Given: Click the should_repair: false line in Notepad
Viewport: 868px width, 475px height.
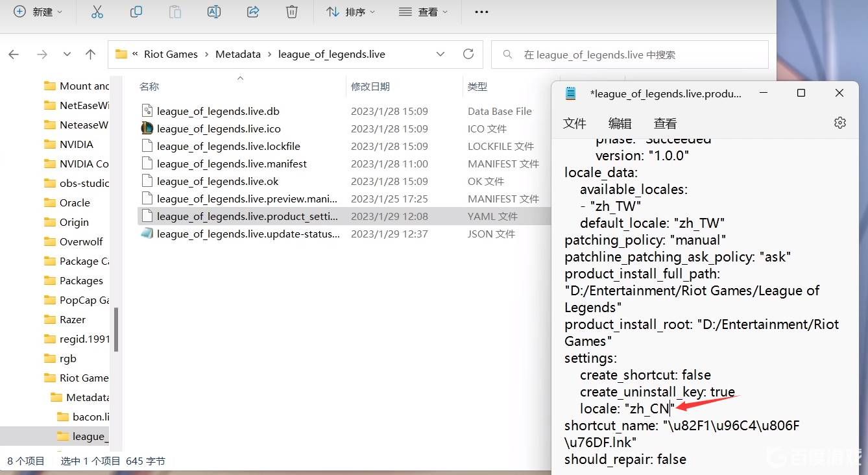Looking at the screenshot, I should coord(625,459).
